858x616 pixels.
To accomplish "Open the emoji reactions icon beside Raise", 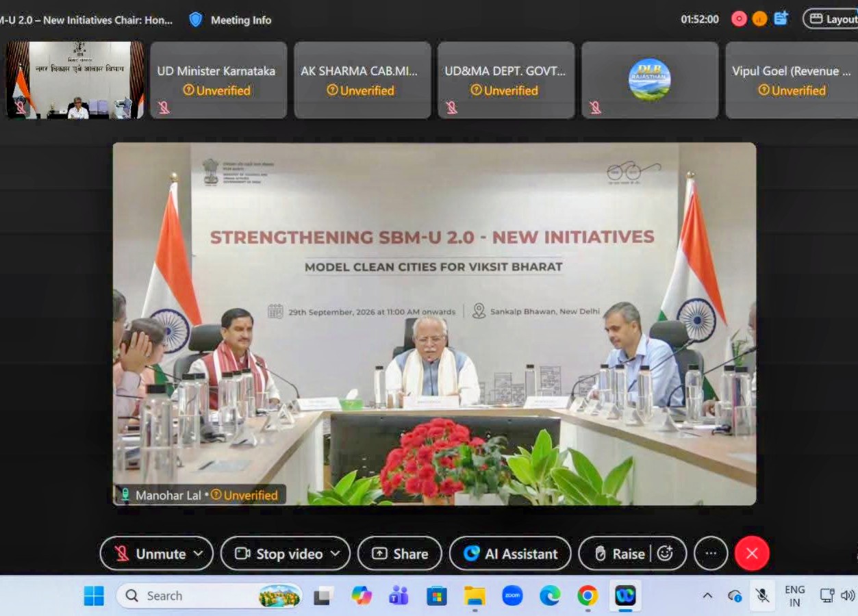I will pos(665,554).
